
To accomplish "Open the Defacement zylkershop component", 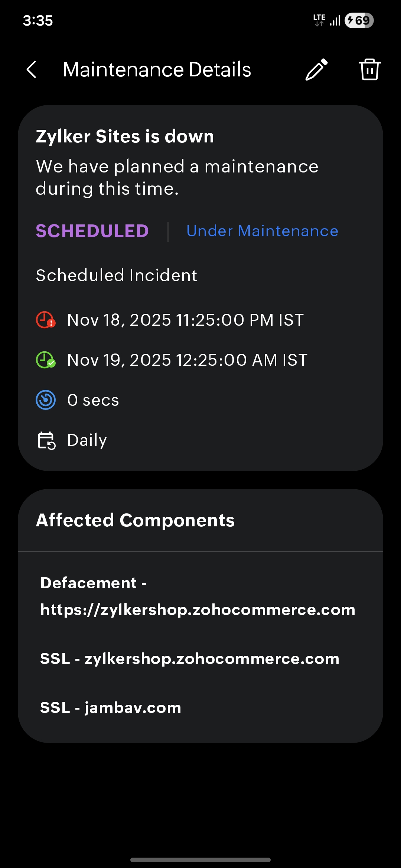I will pyautogui.click(x=198, y=596).
